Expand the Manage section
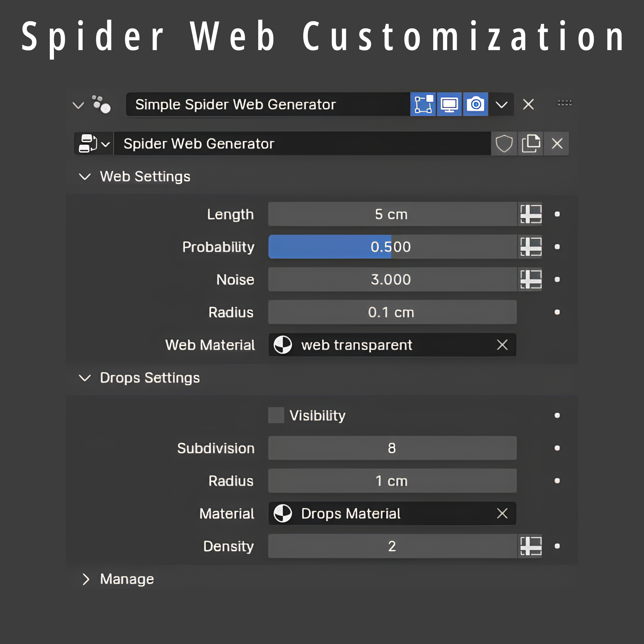 86,579
